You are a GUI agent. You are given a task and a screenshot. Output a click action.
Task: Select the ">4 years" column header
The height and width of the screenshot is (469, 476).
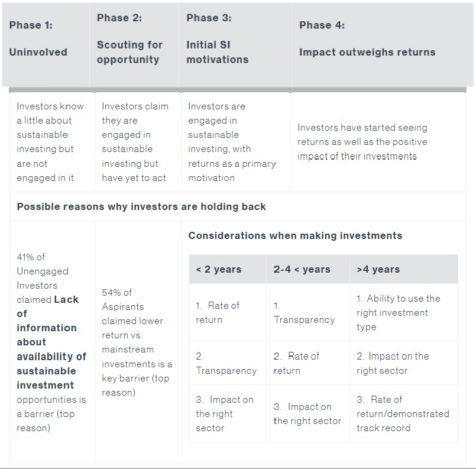point(378,269)
